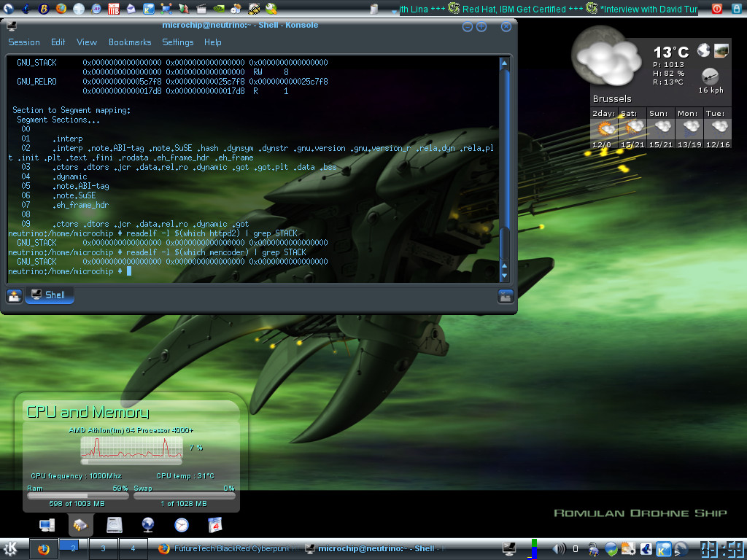Viewport: 747px width, 560px height.
Task: Click the power plug icon in system tray
Action: [594, 550]
